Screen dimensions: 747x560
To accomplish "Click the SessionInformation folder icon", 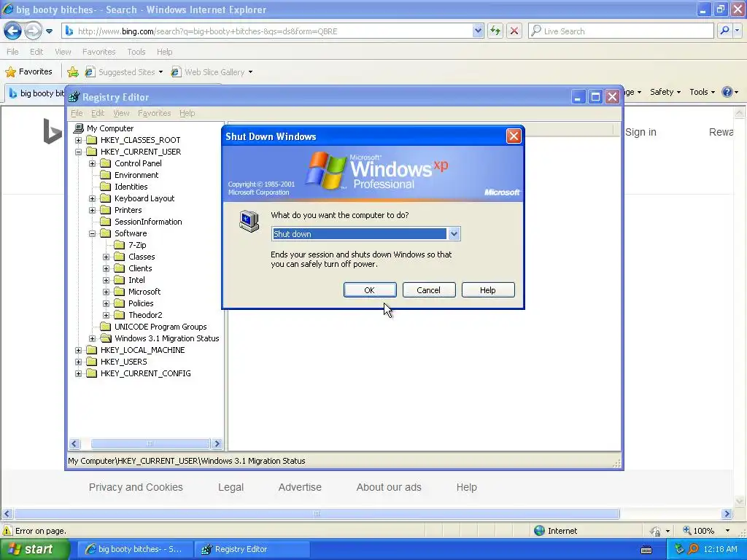I will coord(105,222).
